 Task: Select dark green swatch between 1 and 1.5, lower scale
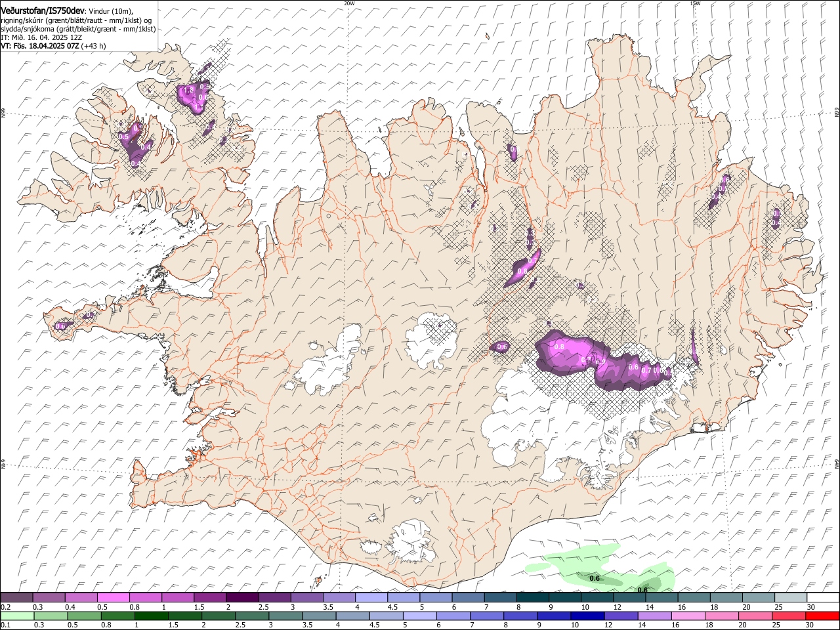point(152,616)
